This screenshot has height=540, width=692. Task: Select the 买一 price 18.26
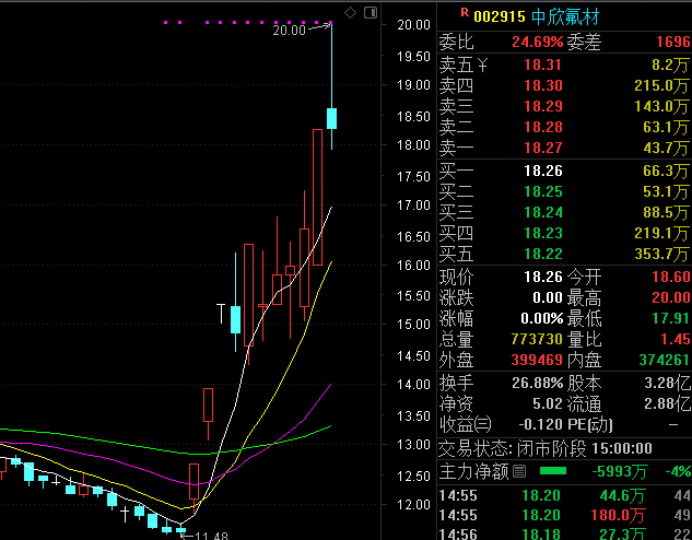click(x=543, y=171)
